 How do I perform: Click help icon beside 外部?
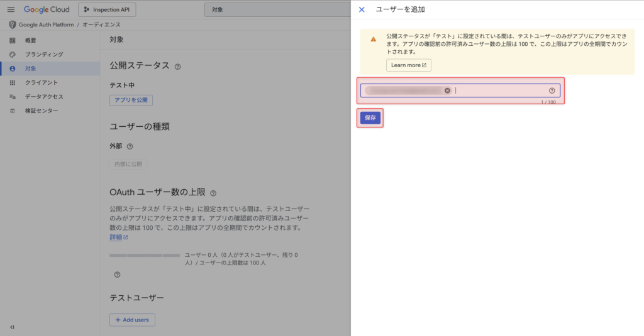[130, 146]
